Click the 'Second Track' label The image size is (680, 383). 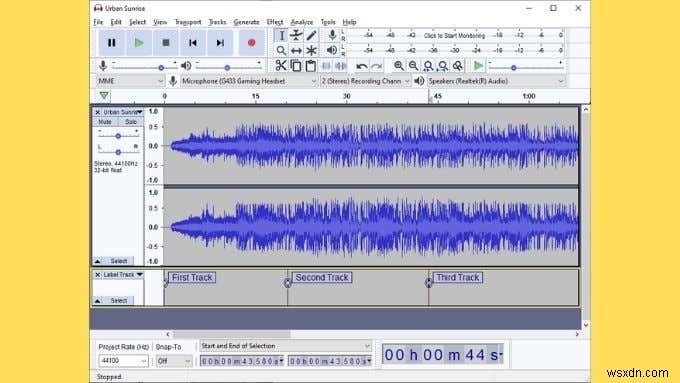tap(322, 277)
